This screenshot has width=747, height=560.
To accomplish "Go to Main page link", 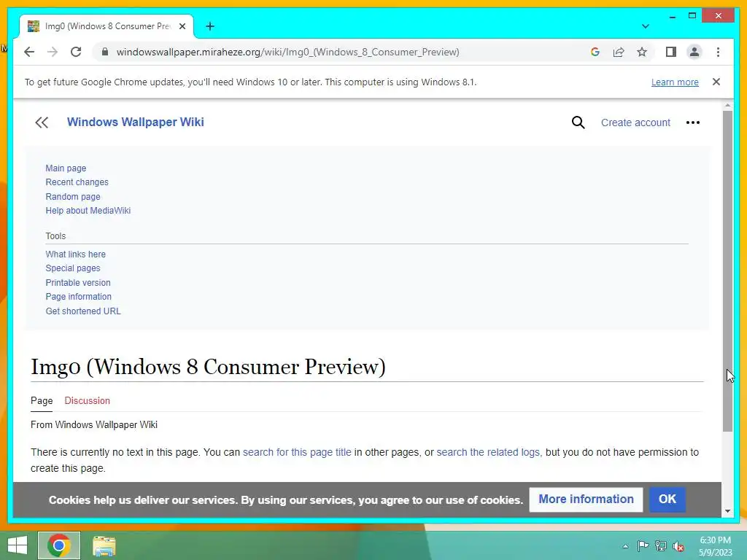I will coord(66,168).
